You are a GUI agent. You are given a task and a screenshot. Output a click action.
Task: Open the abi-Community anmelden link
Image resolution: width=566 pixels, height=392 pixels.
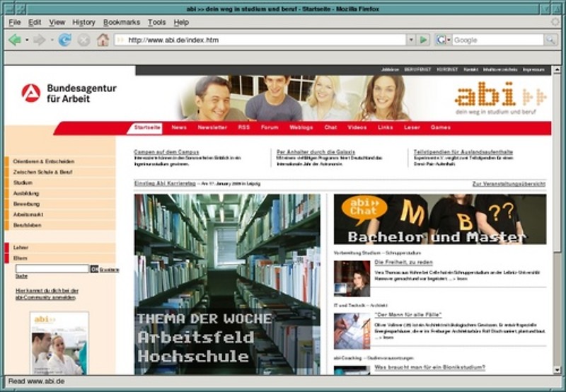(x=47, y=294)
